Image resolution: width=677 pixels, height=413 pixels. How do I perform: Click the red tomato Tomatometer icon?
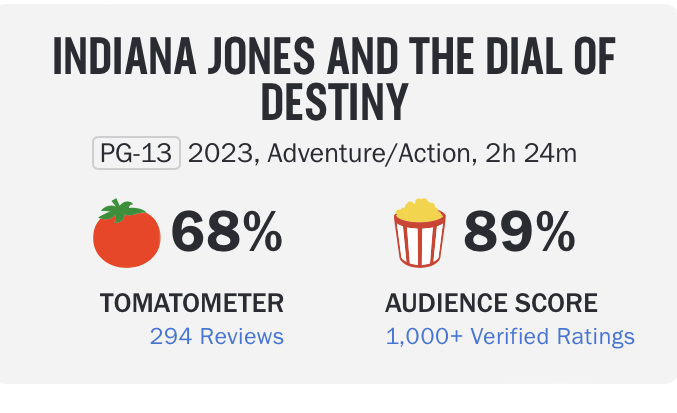coord(126,236)
